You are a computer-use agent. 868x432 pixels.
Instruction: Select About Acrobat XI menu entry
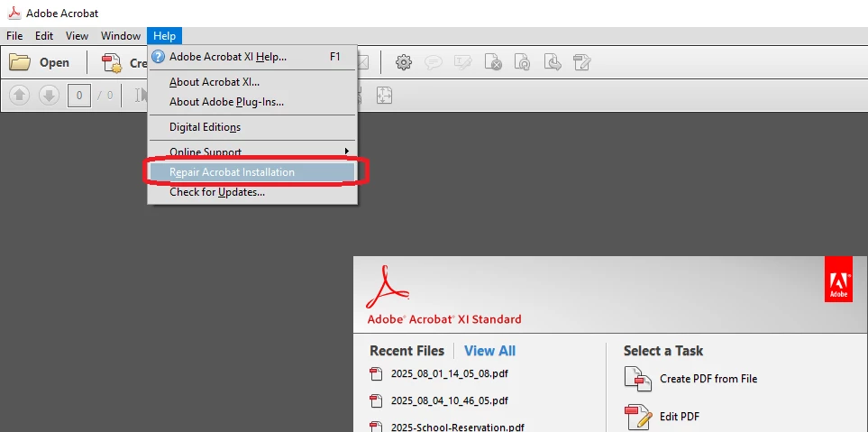pos(252,82)
